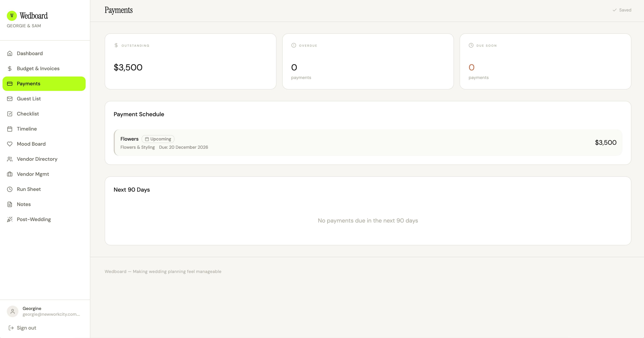Image resolution: width=644 pixels, height=338 pixels.
Task: Click the Checklist checkbox icon in sidebar
Action: (10, 114)
